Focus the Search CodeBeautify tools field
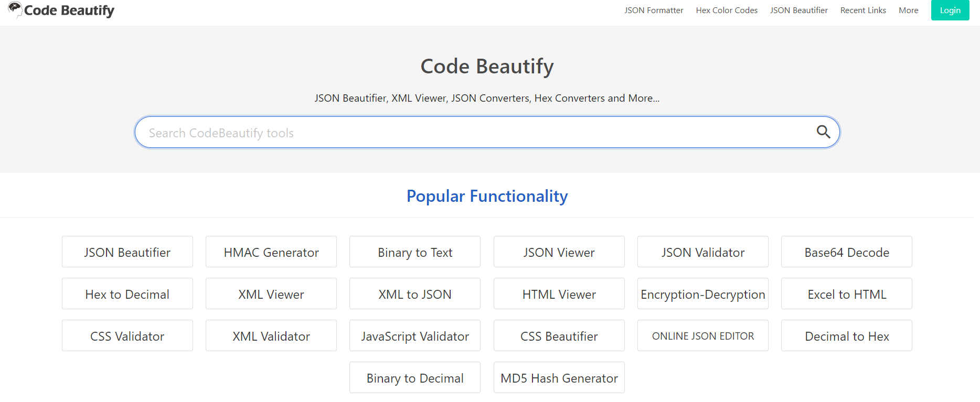Screen dimensions: 980x402 click(x=487, y=132)
